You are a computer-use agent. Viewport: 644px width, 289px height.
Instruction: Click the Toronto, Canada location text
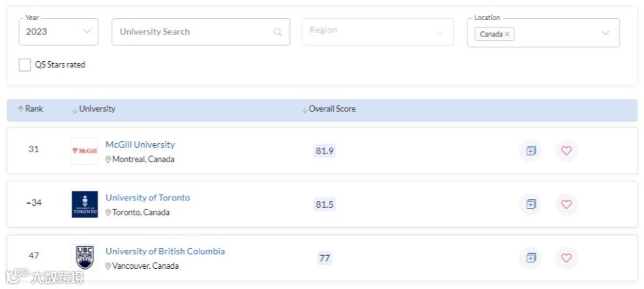(141, 213)
